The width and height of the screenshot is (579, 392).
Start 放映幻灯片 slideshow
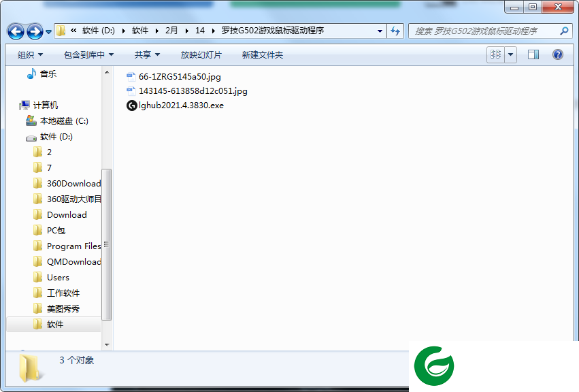(201, 55)
